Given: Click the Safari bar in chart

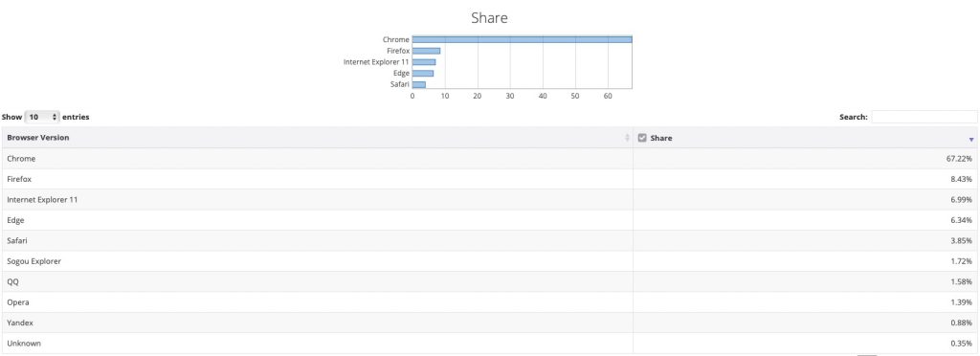Looking at the screenshot, I should point(419,84).
